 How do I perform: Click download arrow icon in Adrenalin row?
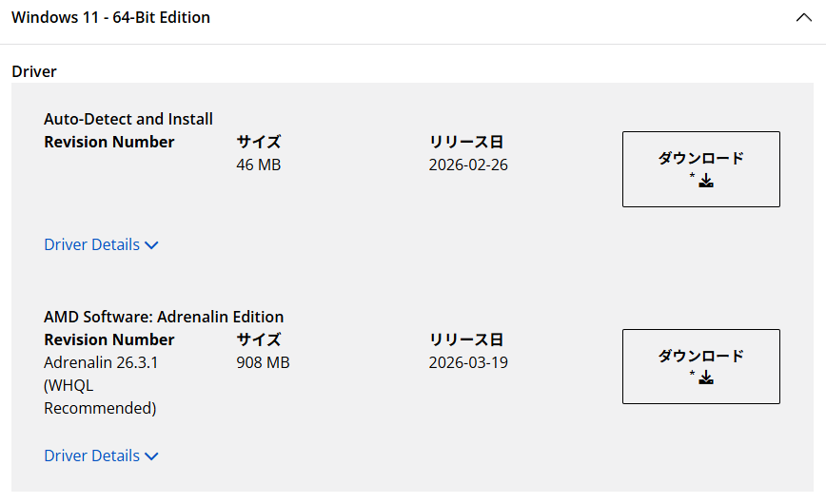point(706,378)
